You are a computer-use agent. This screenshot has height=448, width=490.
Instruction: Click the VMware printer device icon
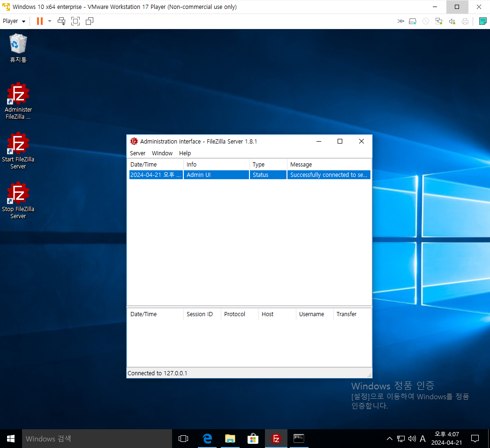pos(465,21)
